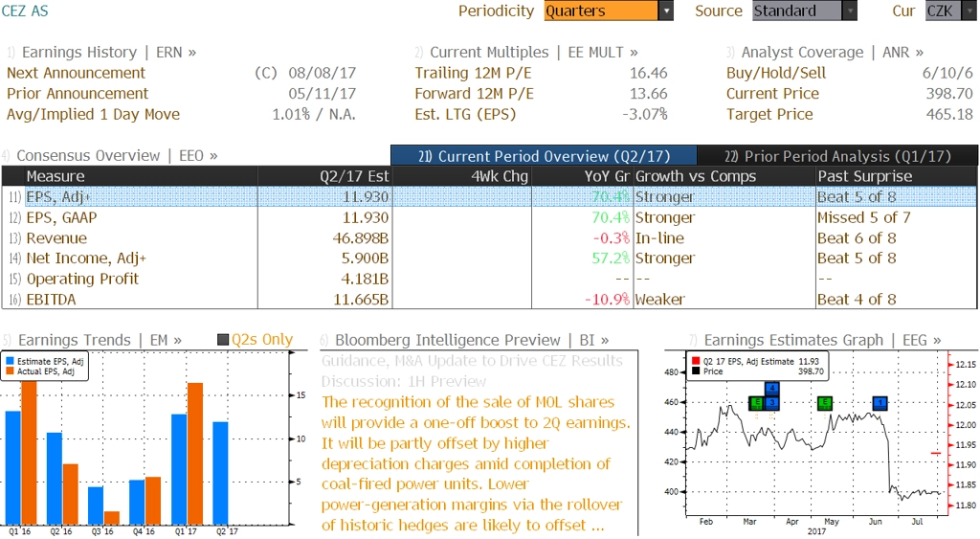Select the EBITDA measure row
Screen dimensions: 980x539
pos(489,300)
